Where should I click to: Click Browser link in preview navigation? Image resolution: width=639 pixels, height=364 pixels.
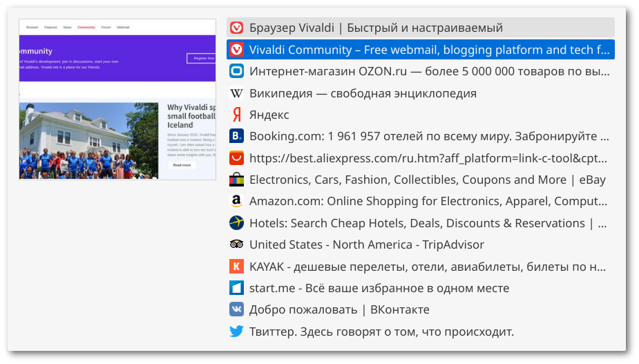tap(32, 28)
